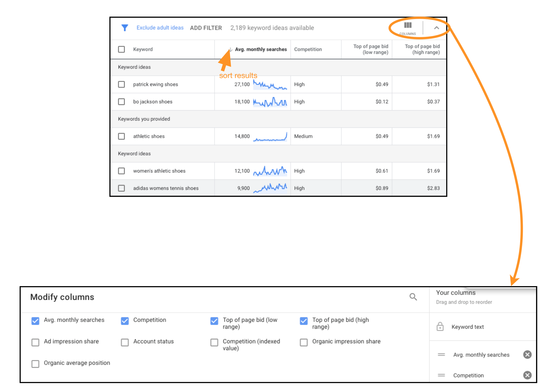The image size is (555, 392).
Task: Uncheck Top of page bid (high range) checkbox
Action: (x=304, y=321)
